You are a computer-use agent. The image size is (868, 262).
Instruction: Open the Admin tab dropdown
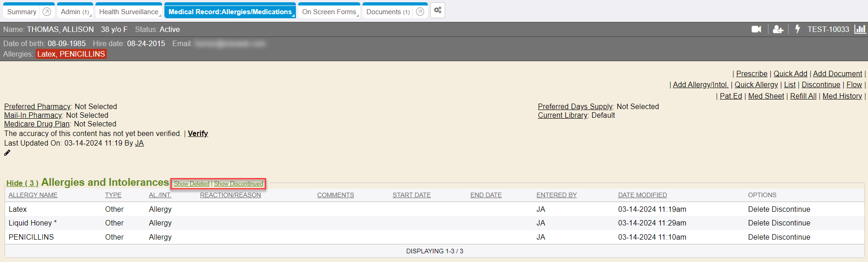(75, 12)
